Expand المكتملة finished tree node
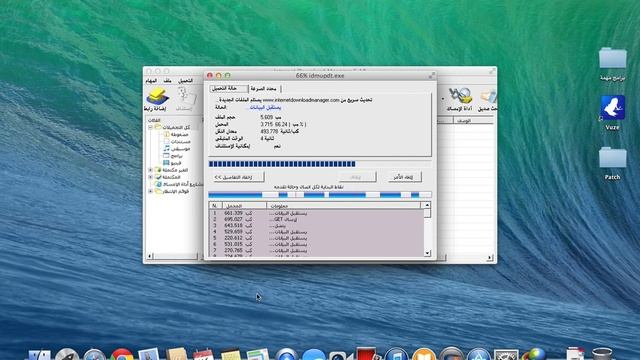Image resolution: width=640 pixels, height=360 pixels. [x=150, y=177]
